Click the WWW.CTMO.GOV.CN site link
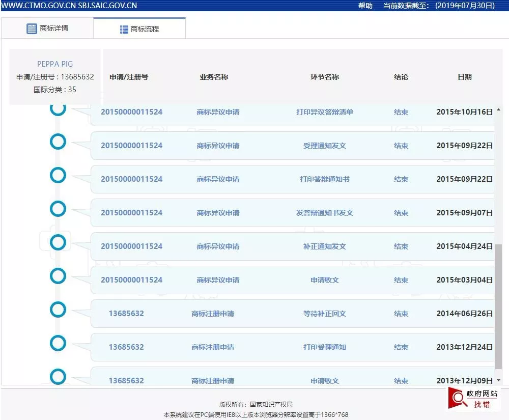This screenshot has height=420, width=509. (38, 6)
